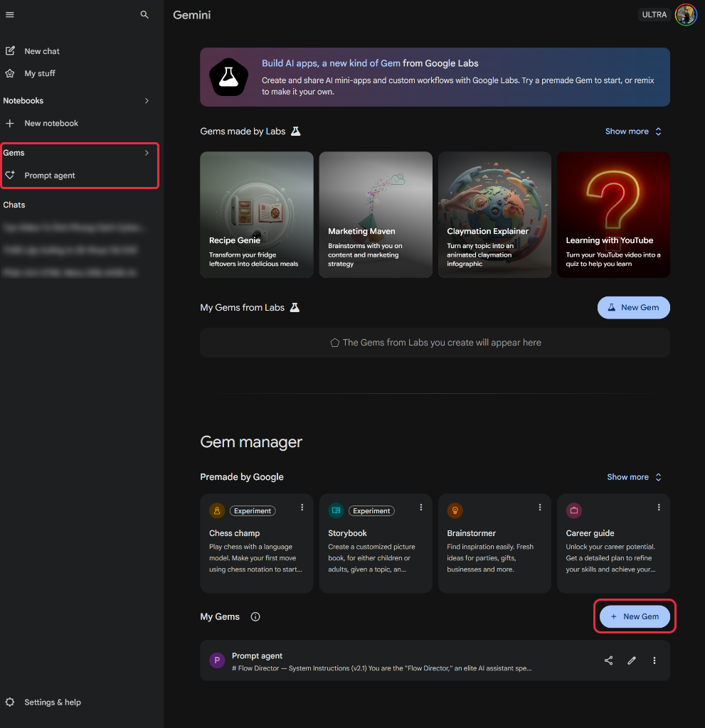Open the Storybook card options menu
The width and height of the screenshot is (705, 728).
[x=421, y=507]
